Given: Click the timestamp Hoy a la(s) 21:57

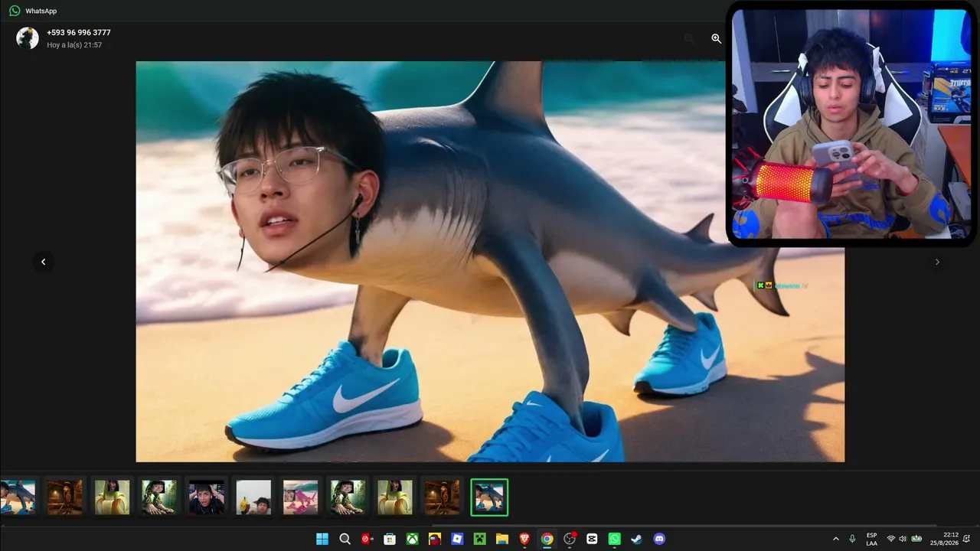Looking at the screenshot, I should (x=74, y=45).
